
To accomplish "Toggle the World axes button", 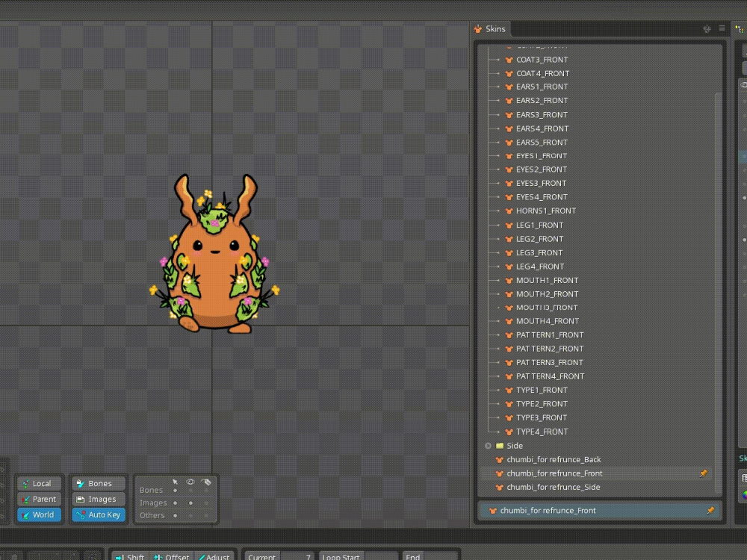I will (x=39, y=514).
